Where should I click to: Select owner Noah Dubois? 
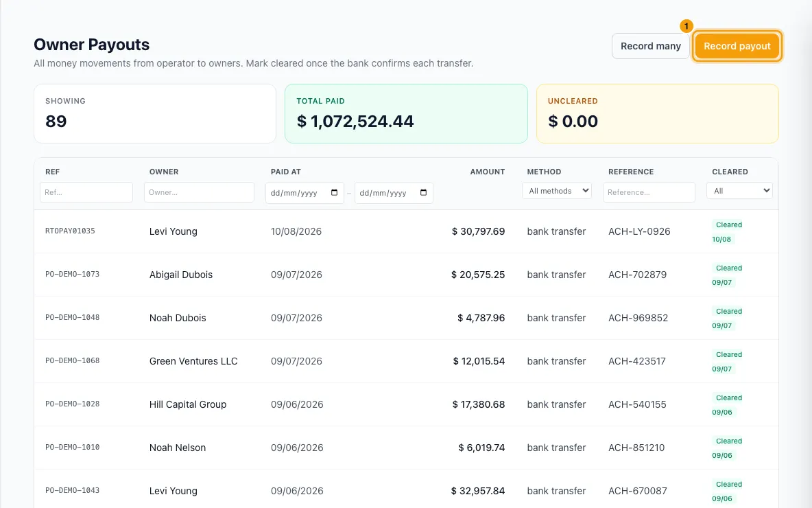click(x=178, y=318)
